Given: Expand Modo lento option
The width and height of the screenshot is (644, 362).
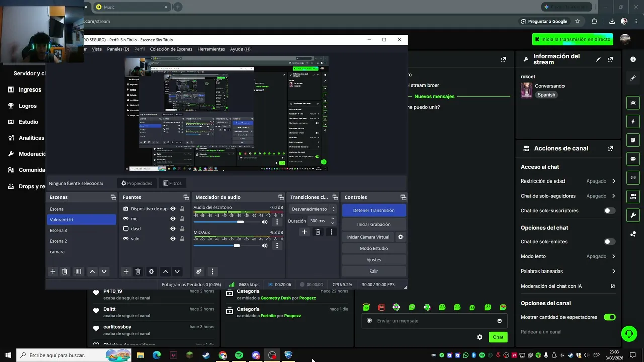Looking at the screenshot, I should [614, 256].
